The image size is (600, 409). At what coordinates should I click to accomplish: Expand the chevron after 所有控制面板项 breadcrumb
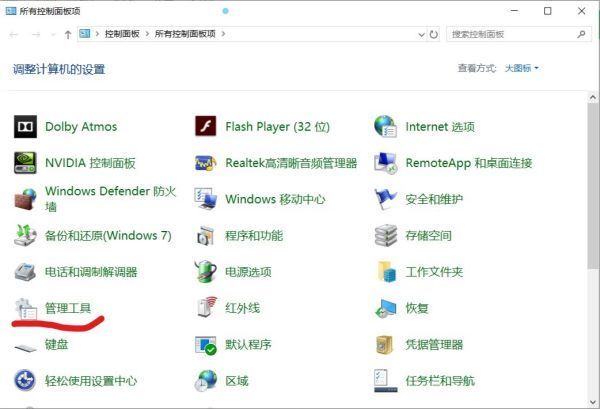(223, 34)
